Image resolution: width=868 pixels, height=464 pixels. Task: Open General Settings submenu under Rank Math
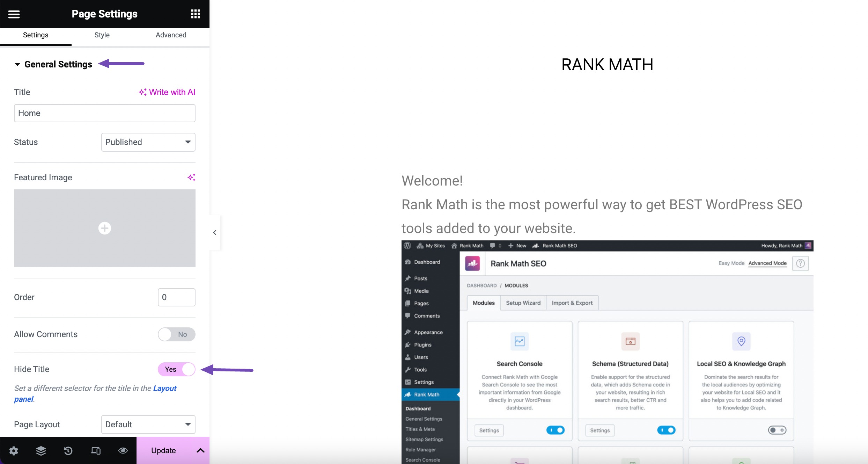(x=424, y=419)
